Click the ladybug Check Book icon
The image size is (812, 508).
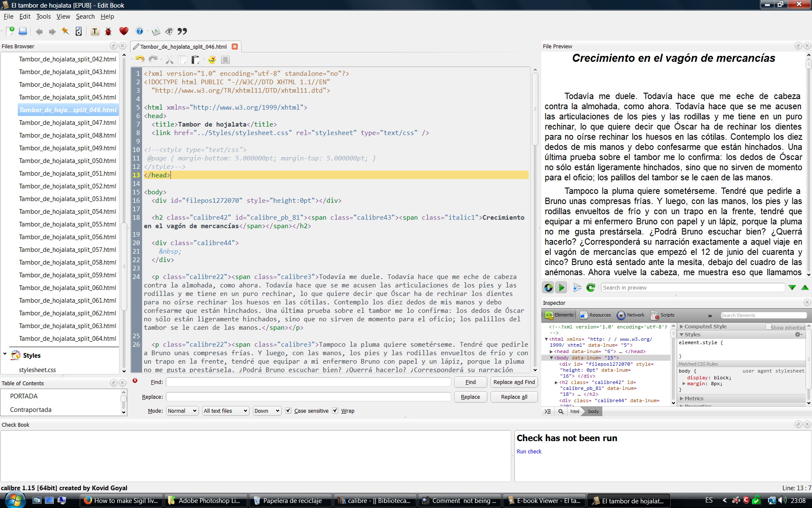pyautogui.click(x=108, y=31)
